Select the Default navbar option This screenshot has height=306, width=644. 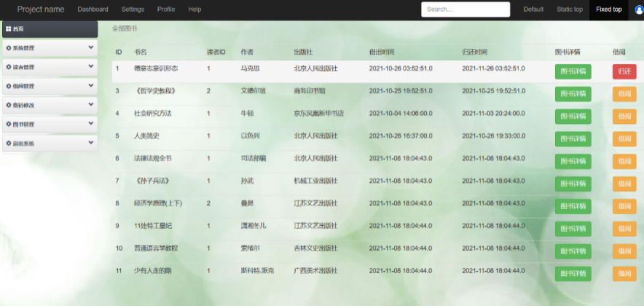[533, 9]
